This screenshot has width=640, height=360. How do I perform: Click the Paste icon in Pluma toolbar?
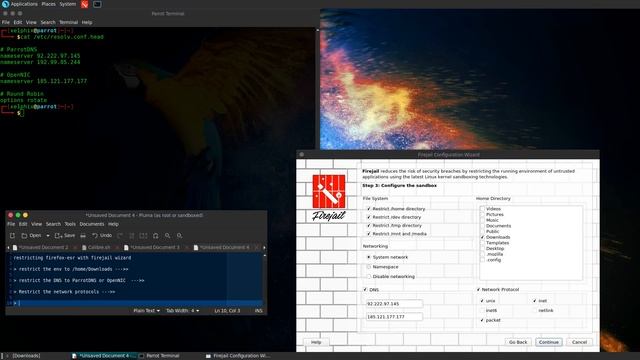point(156,236)
